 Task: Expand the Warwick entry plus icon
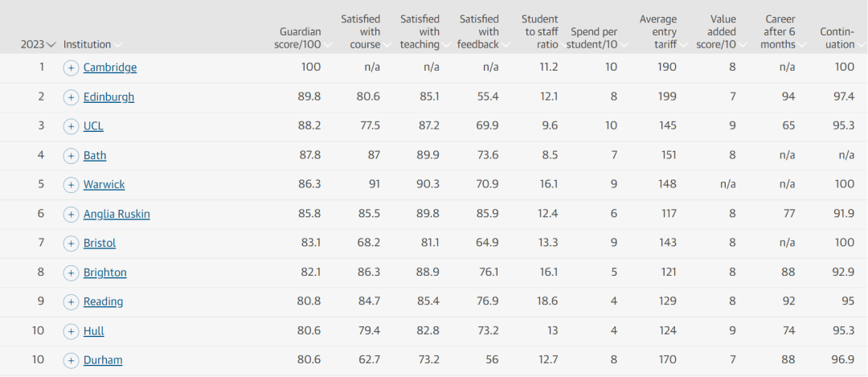tap(71, 185)
